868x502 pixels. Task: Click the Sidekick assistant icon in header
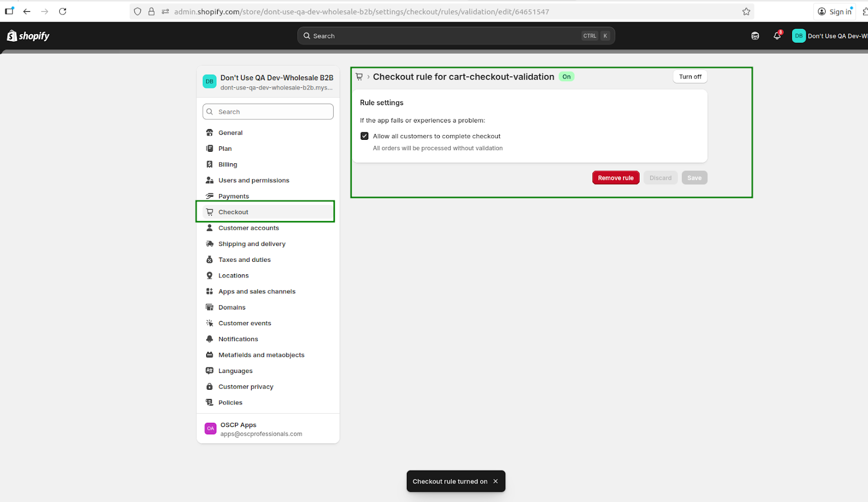click(755, 36)
